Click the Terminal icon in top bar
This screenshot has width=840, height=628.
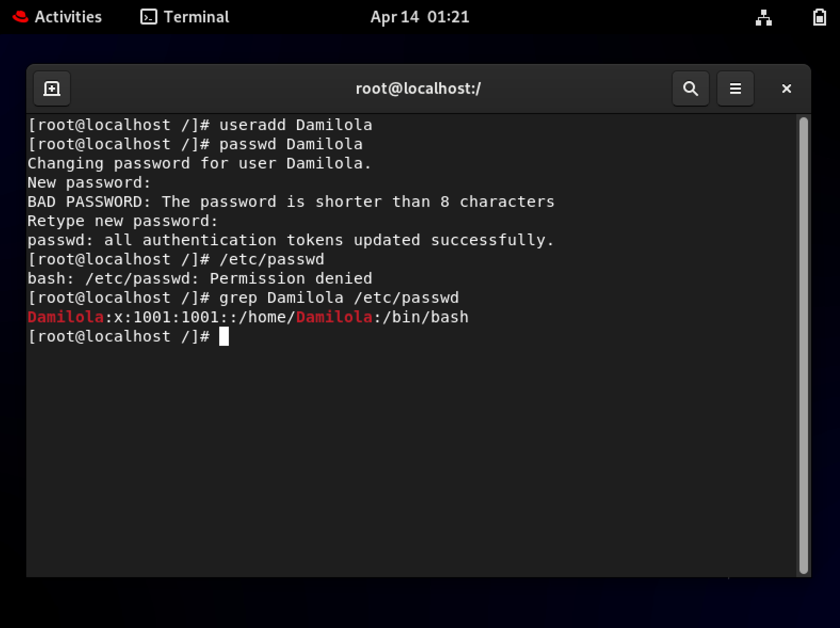149,17
